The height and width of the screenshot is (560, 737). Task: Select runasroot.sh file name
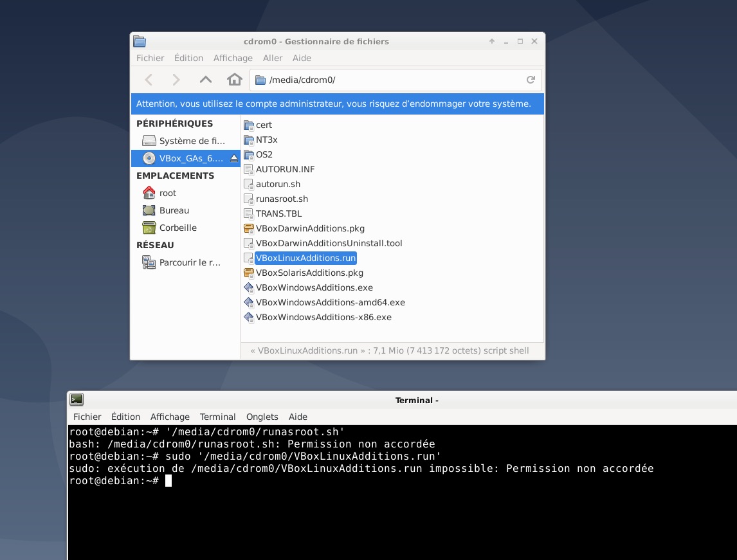pos(282,199)
